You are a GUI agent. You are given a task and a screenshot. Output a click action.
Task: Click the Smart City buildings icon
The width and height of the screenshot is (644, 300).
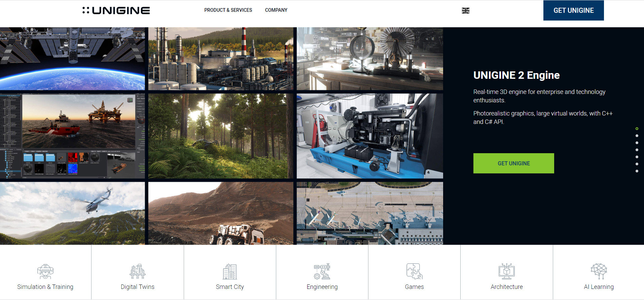[230, 271]
